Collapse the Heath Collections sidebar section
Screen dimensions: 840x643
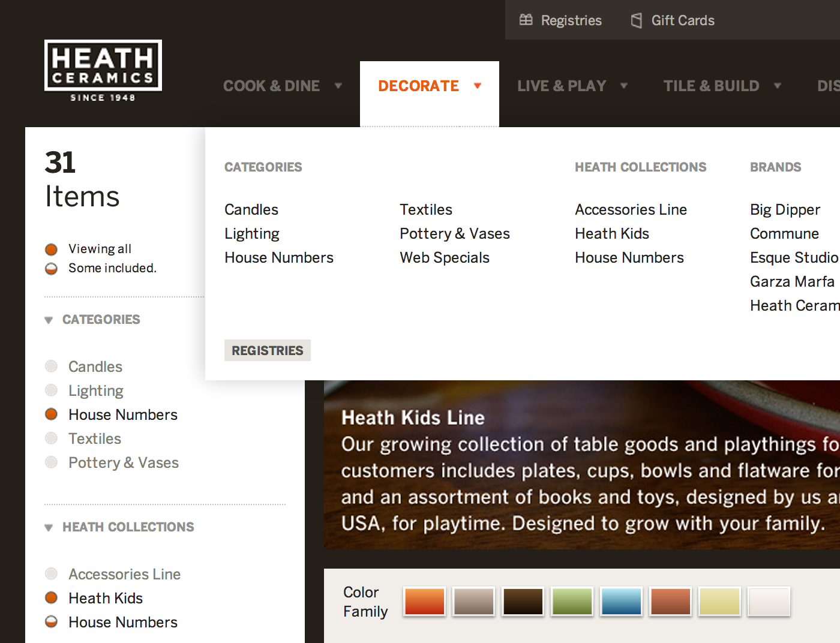pyautogui.click(x=49, y=528)
